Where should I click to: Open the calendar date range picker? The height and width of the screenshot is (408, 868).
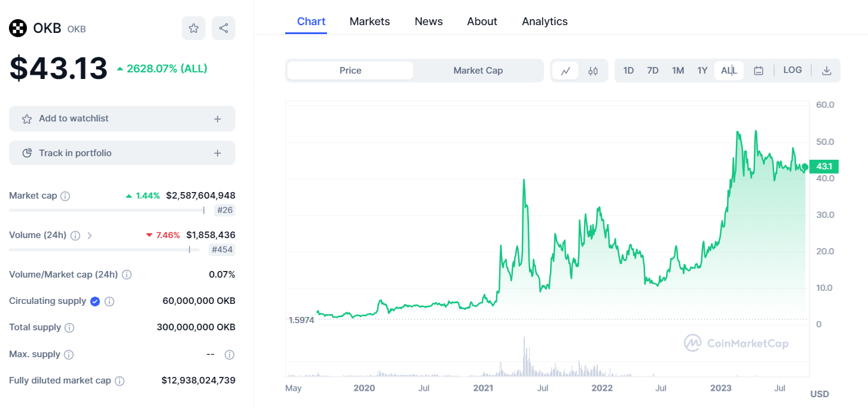click(759, 71)
